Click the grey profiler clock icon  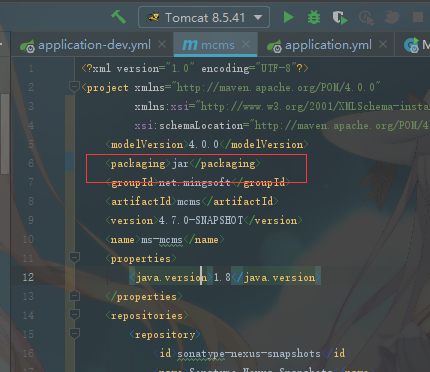pyautogui.click(x=366, y=17)
